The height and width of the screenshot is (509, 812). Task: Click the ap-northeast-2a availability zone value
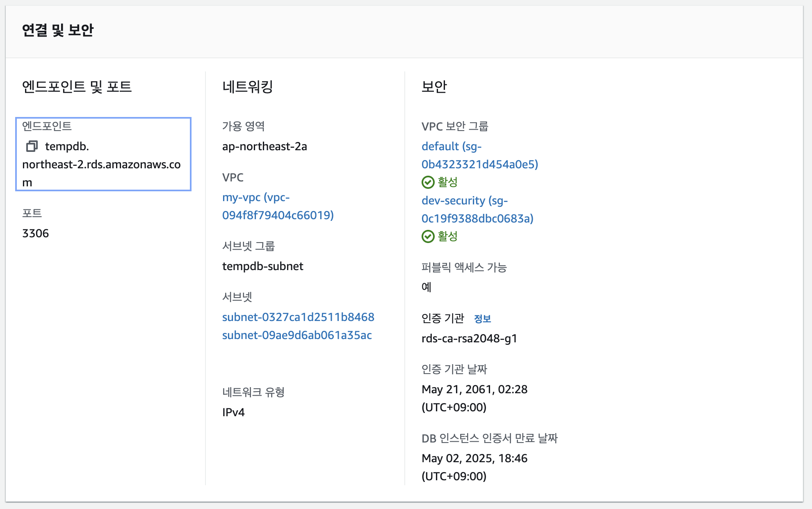click(x=264, y=146)
